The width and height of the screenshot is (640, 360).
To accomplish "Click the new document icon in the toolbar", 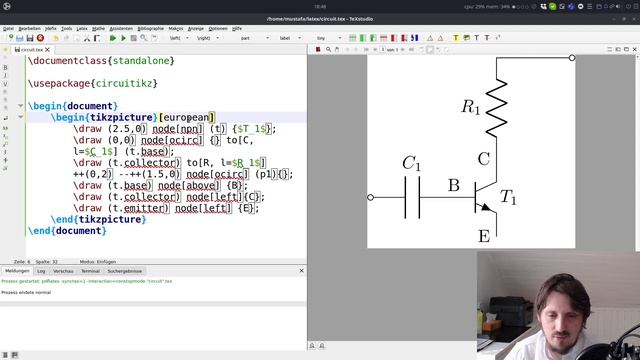I will click(x=11, y=38).
